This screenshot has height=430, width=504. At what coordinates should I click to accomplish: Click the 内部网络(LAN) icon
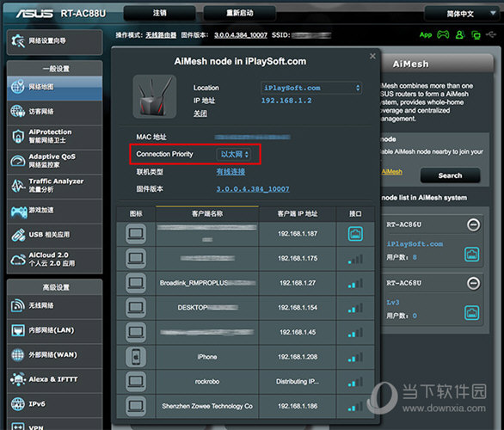pos(18,330)
